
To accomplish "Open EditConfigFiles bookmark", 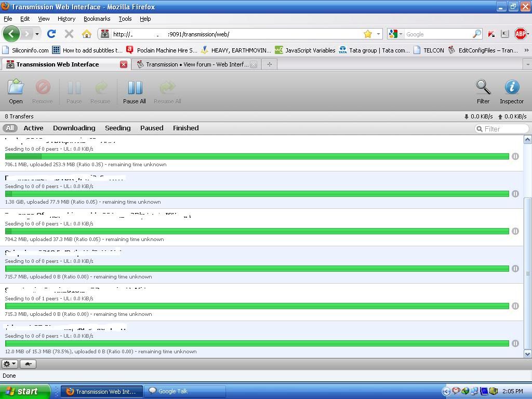I will click(x=483, y=50).
